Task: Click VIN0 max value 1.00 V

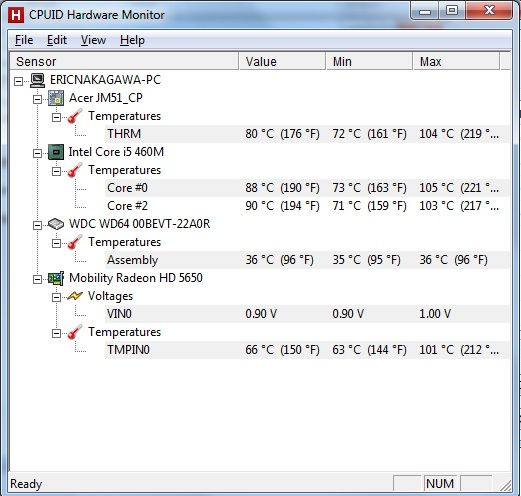Action: (x=435, y=314)
